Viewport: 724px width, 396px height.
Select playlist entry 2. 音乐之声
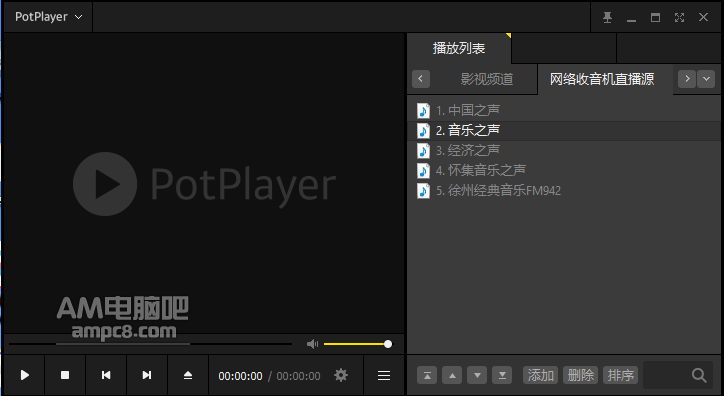coord(563,131)
